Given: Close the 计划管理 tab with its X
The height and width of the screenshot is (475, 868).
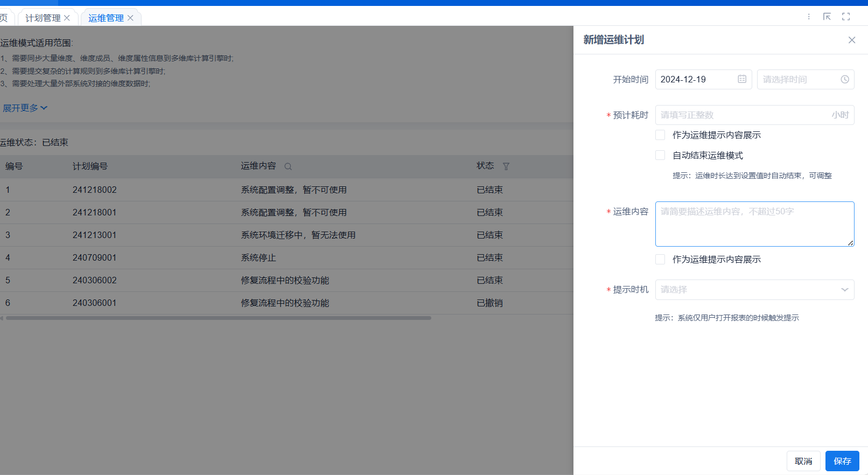Looking at the screenshot, I should coord(67,18).
